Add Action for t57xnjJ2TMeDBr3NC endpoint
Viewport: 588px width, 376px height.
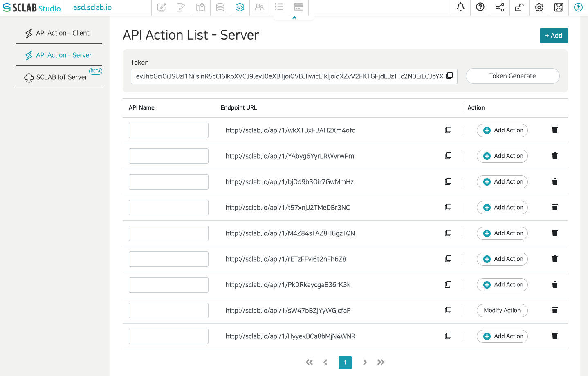pos(502,208)
